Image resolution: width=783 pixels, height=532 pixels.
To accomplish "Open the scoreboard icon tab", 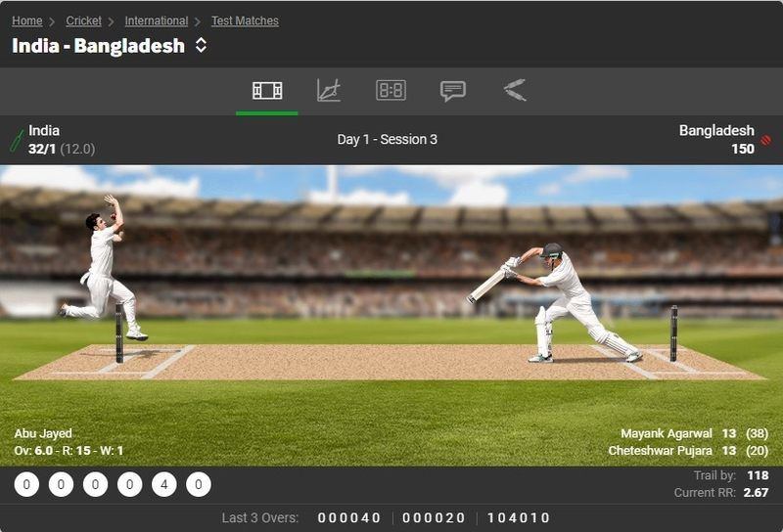I will (x=391, y=90).
